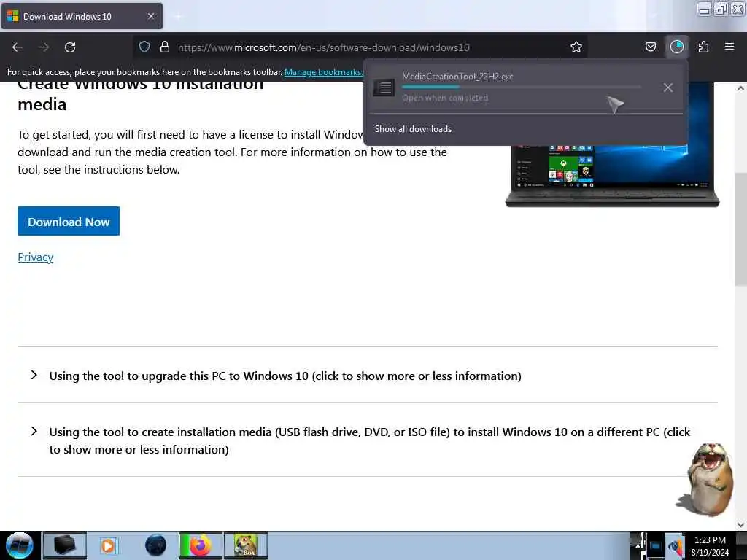Reload the page with the refresh icon
The width and height of the screenshot is (747, 560).
[70, 47]
